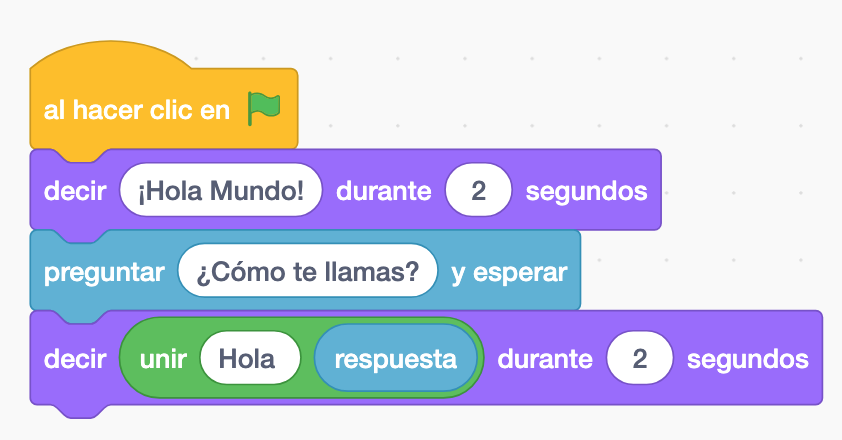
Task: Click empty workspace right of preguntar block
Action: [700, 272]
